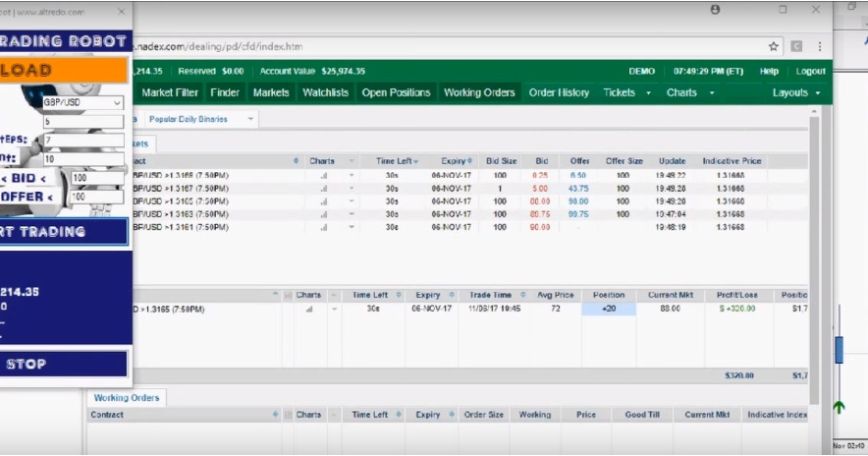Viewport: 868px width, 456px height.
Task: Open the Order History menu
Action: (x=559, y=93)
